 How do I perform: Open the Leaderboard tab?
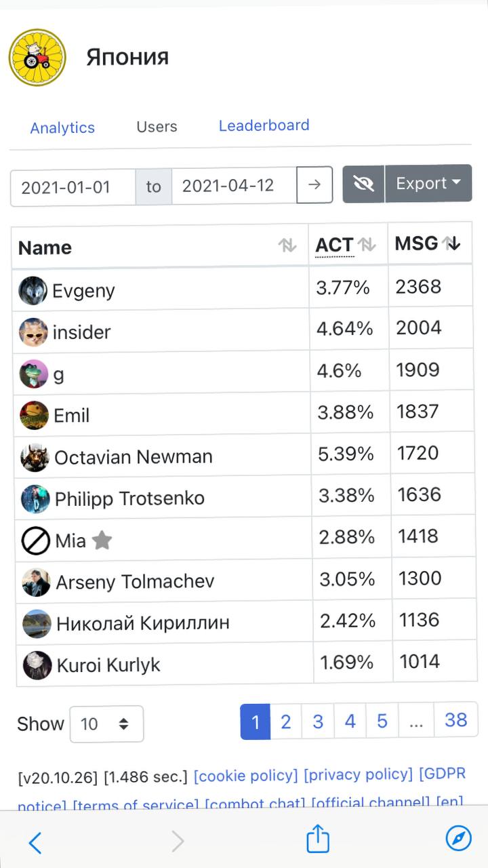pyautogui.click(x=264, y=125)
